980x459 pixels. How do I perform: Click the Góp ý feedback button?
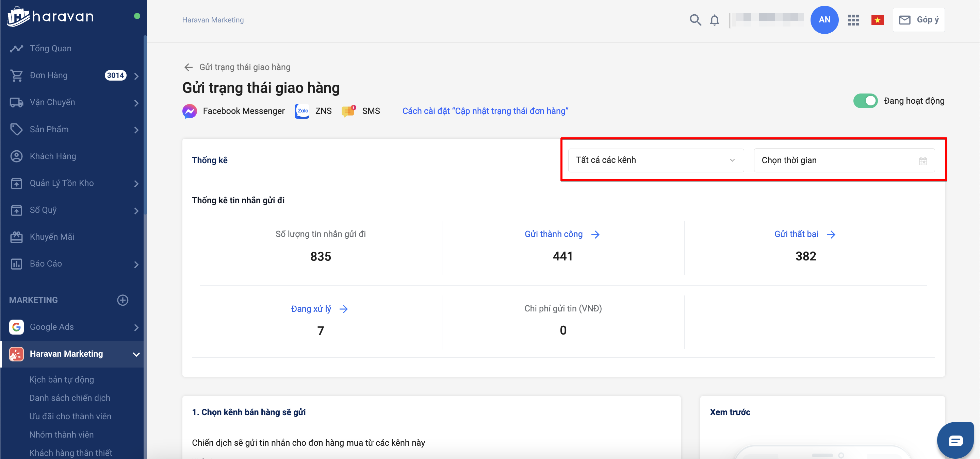point(918,20)
